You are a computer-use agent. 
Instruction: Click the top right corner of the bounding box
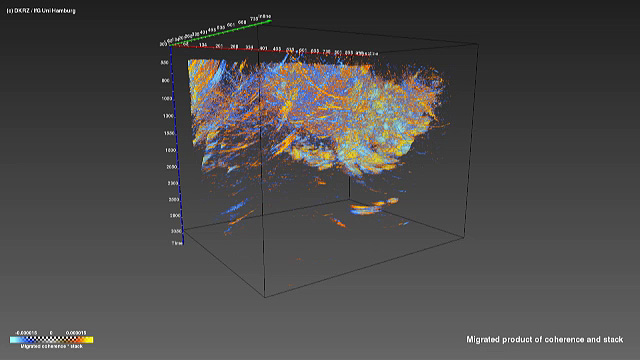click(x=478, y=44)
